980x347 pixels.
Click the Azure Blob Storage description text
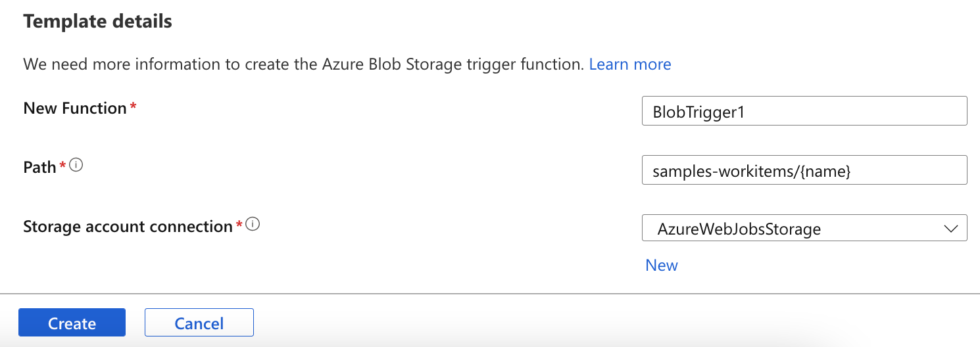point(303,64)
